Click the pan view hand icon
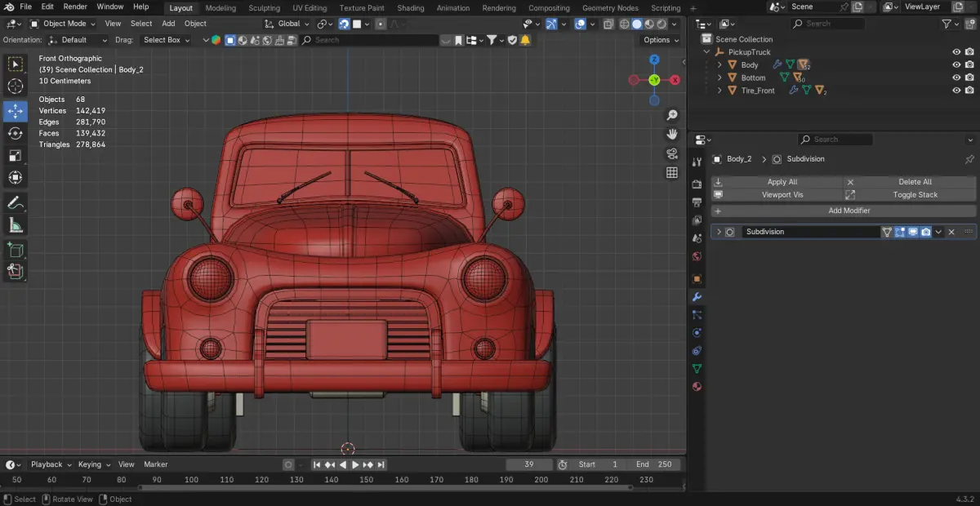 (672, 134)
